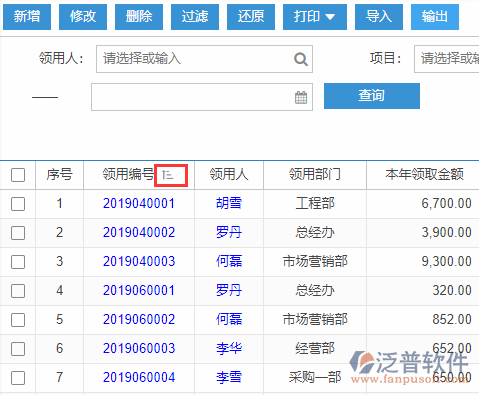Select the 经营部 department cell
Screen dimensions: 479x395
pos(315,348)
